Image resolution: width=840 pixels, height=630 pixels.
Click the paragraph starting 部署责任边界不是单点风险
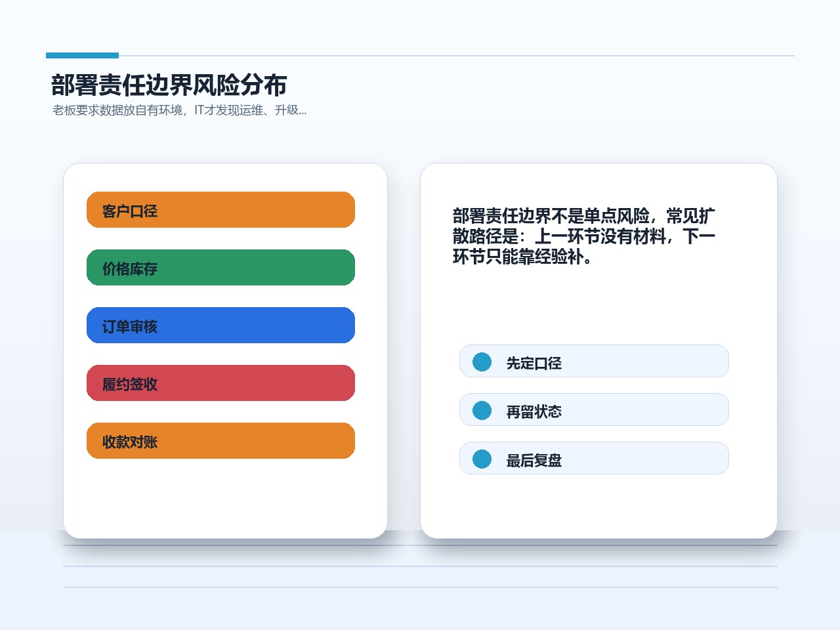584,236
